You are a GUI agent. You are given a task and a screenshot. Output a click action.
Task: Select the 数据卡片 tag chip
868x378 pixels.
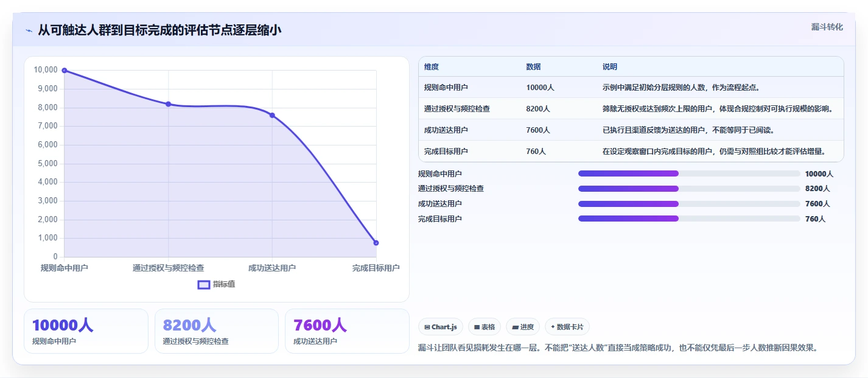pos(567,327)
